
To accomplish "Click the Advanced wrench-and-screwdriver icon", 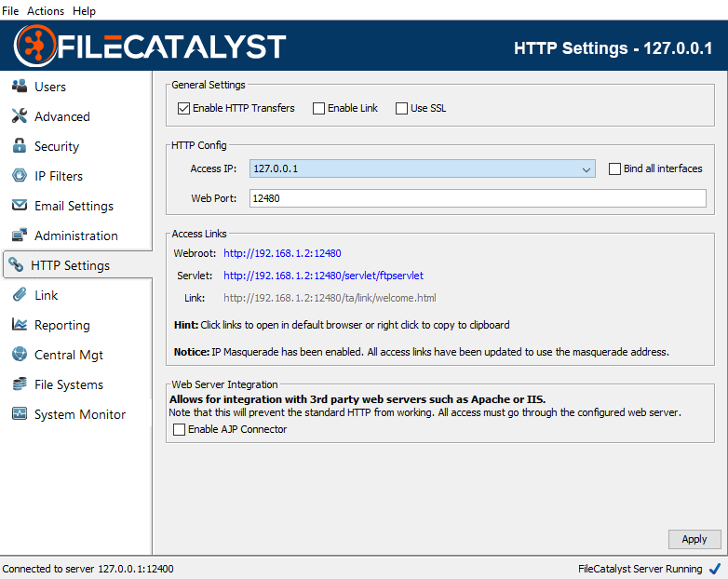I will pyautogui.click(x=20, y=115).
